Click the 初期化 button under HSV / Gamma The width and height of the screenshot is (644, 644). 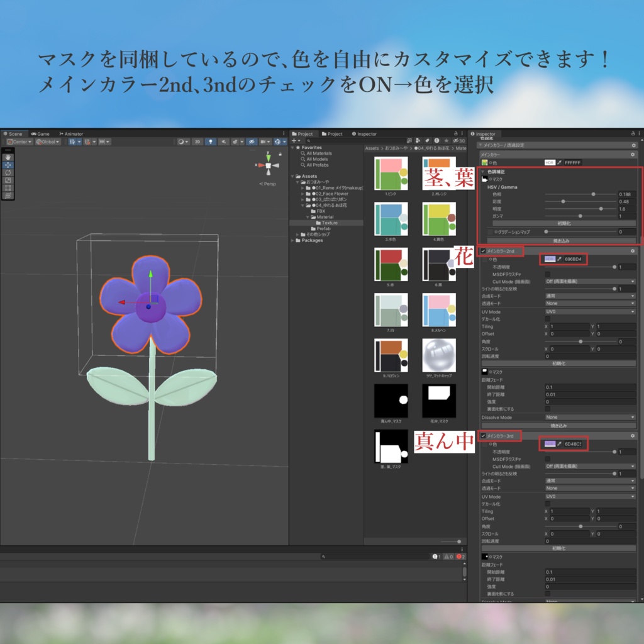tap(564, 223)
